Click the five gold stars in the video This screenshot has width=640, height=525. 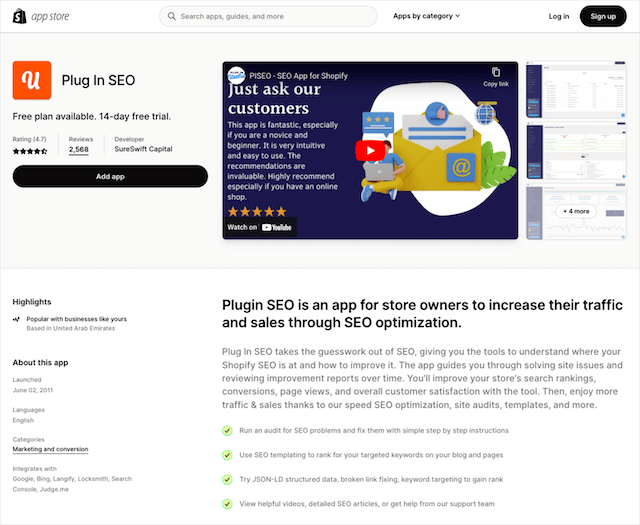257,212
